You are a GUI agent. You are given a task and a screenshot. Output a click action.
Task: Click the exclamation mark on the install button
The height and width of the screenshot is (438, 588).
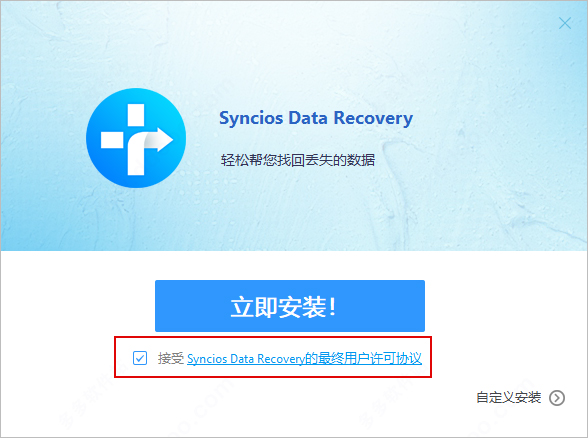(333, 307)
